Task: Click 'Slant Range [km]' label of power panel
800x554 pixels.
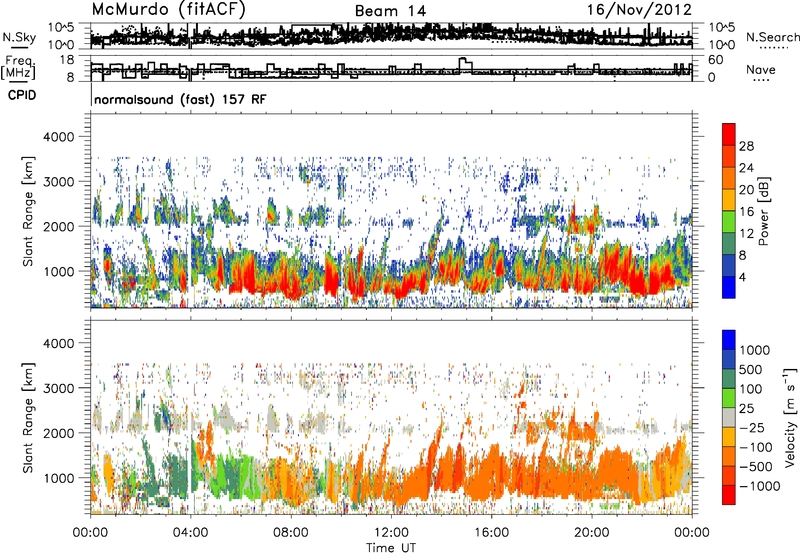Action: pyautogui.click(x=28, y=211)
